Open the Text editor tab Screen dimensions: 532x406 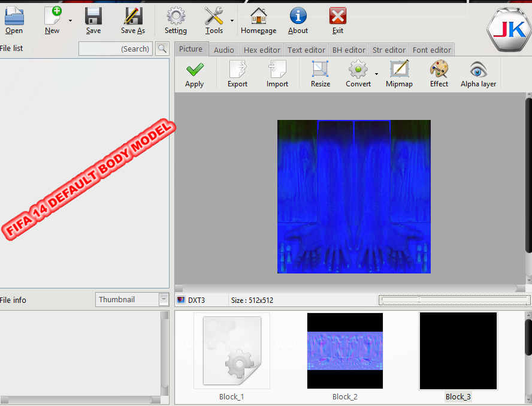click(x=306, y=50)
